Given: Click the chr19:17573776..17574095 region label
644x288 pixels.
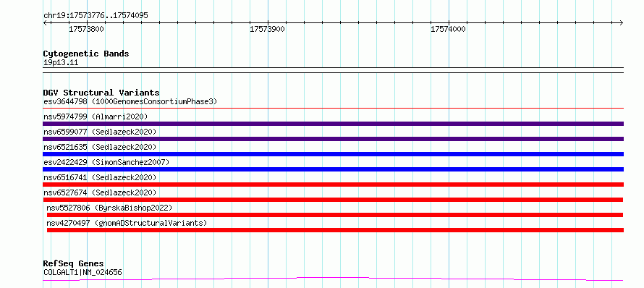Looking at the screenshot, I should tap(96, 16).
